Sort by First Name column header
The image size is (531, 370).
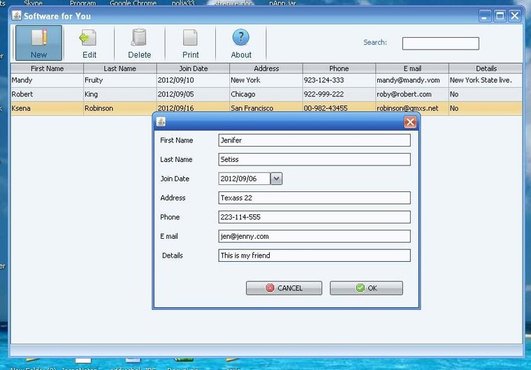pos(47,68)
